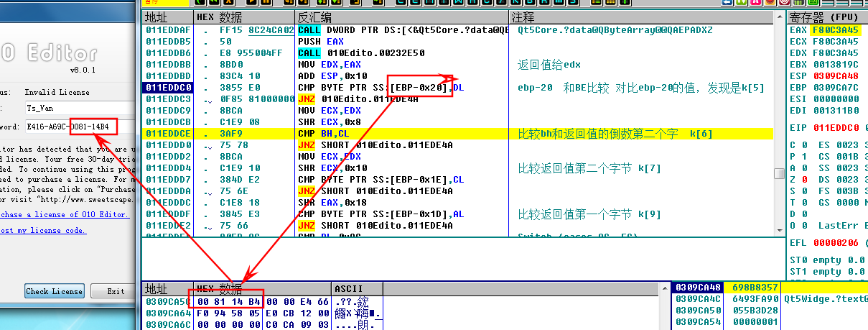868x330 pixels.
Task: Select the Qt5Core.?data@QByteArray comment
Action: coord(615,30)
